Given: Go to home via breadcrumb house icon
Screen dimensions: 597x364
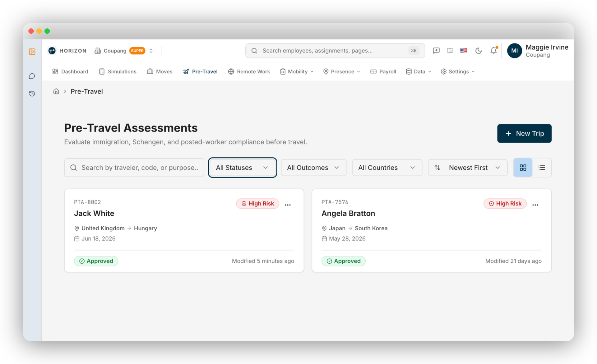Looking at the screenshot, I should (x=56, y=91).
